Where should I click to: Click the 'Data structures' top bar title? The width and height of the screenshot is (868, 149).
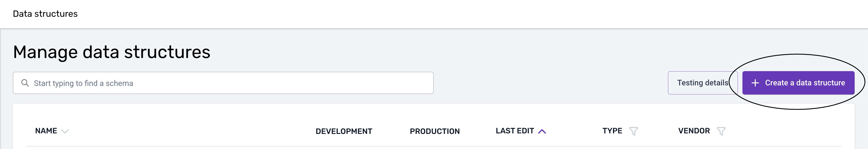point(45,14)
